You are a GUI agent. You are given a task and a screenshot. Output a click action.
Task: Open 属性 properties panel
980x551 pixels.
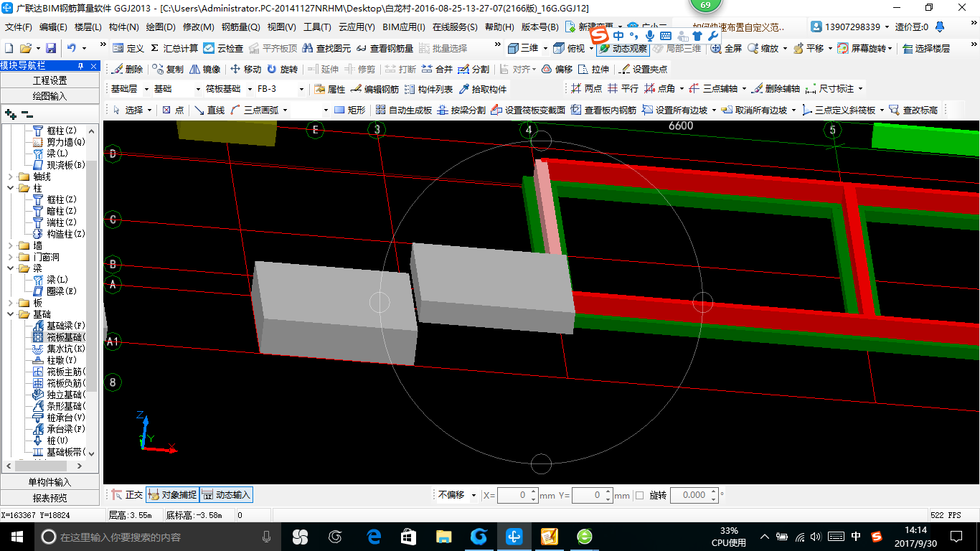pos(329,89)
